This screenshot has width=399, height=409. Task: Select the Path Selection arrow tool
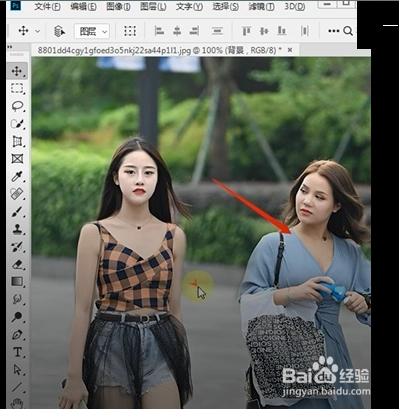(17, 370)
